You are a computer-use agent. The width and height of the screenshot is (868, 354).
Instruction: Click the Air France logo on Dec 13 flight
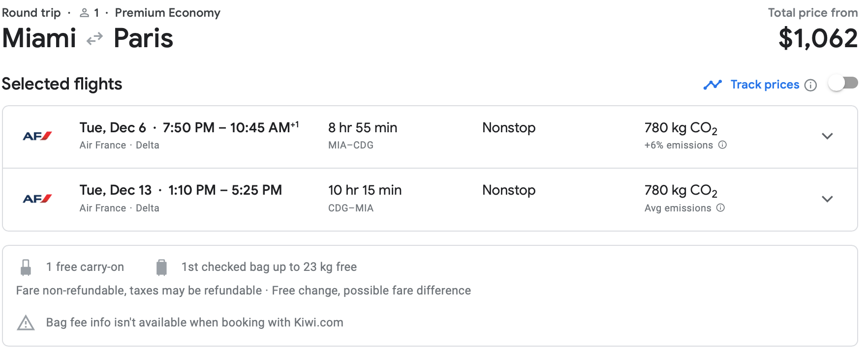coord(37,199)
